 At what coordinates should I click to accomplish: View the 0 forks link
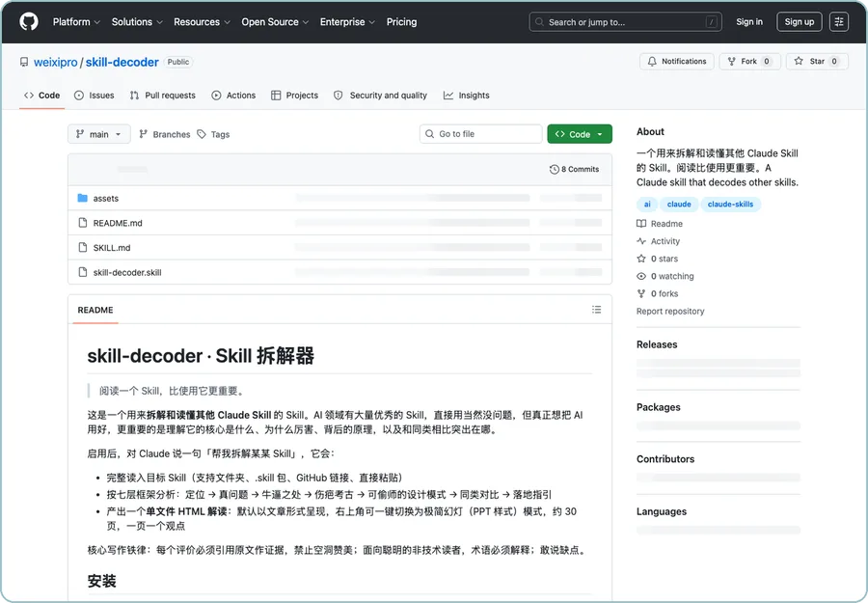(x=657, y=294)
